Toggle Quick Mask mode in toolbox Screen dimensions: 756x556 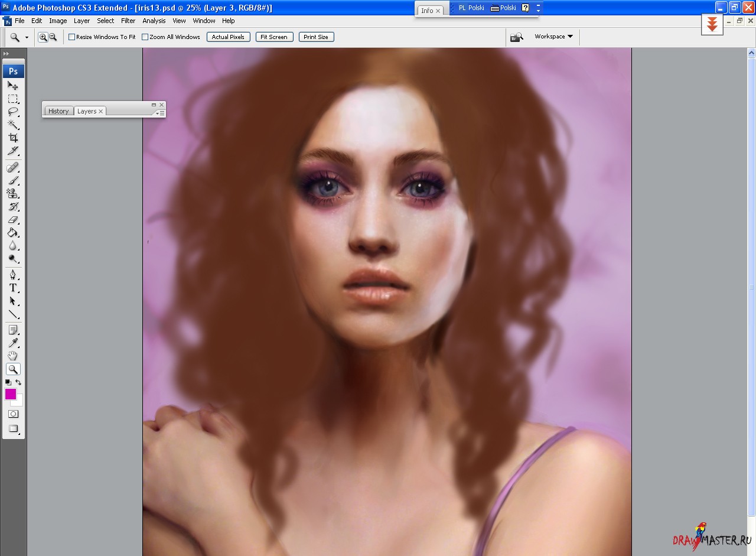click(12, 414)
